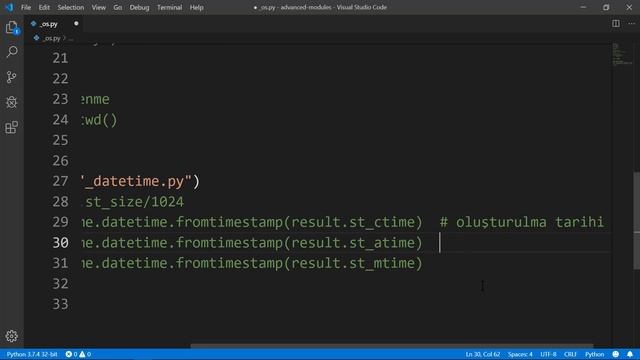Open the Debug view in activity bar
The width and height of the screenshot is (640, 360).
[x=12, y=102]
